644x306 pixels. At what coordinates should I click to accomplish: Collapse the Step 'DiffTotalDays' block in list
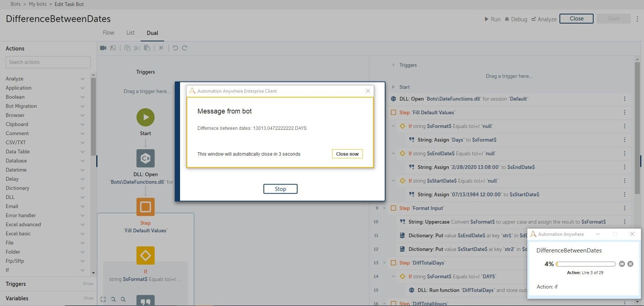pos(384,263)
